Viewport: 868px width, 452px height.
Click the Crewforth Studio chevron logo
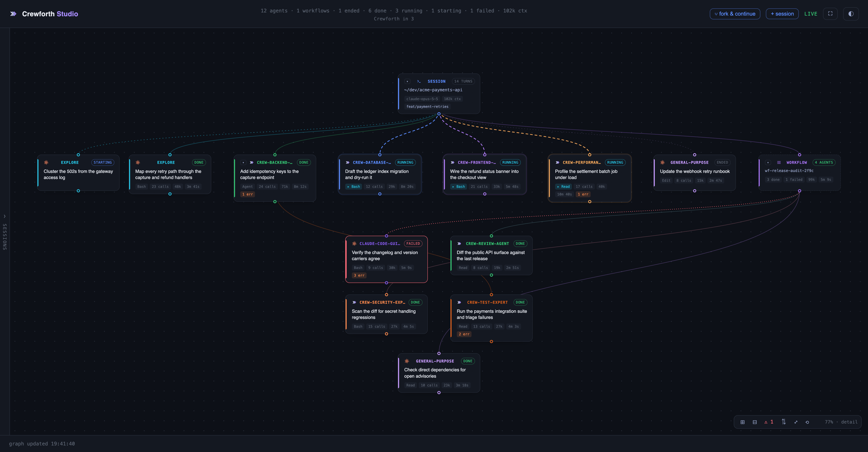tap(13, 14)
